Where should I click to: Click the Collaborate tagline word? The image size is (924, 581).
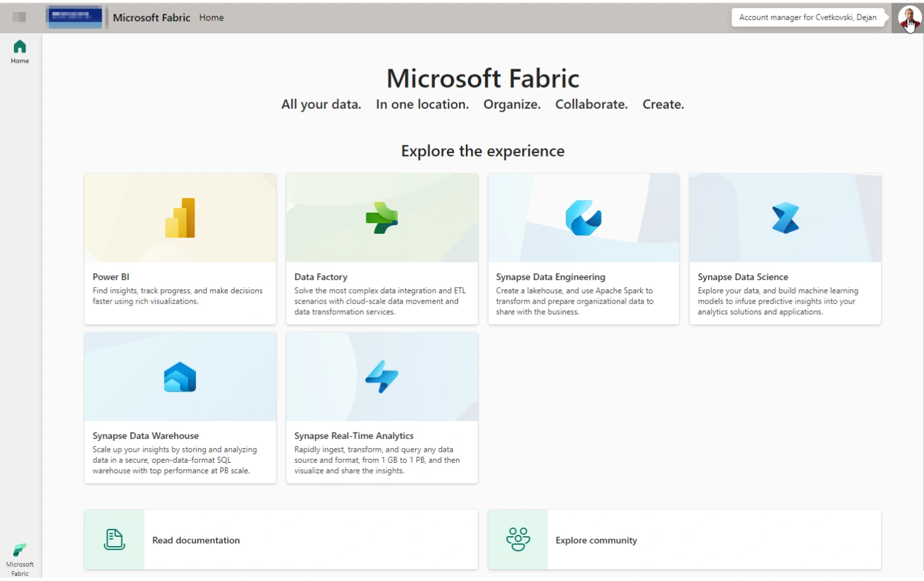(x=591, y=104)
